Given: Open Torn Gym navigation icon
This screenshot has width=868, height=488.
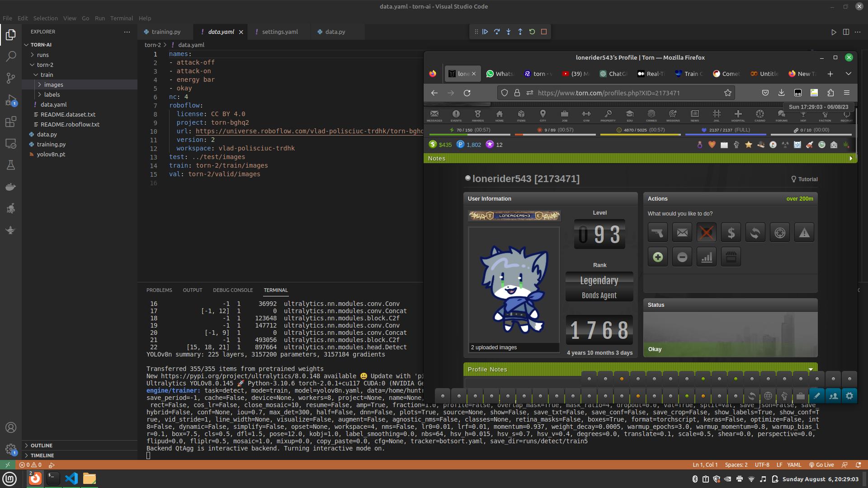Looking at the screenshot, I should click(x=586, y=116).
